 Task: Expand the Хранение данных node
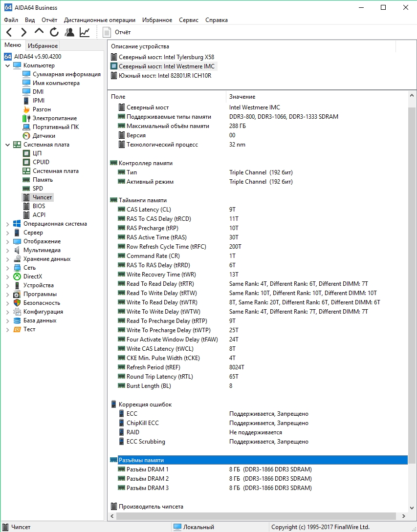point(7,259)
